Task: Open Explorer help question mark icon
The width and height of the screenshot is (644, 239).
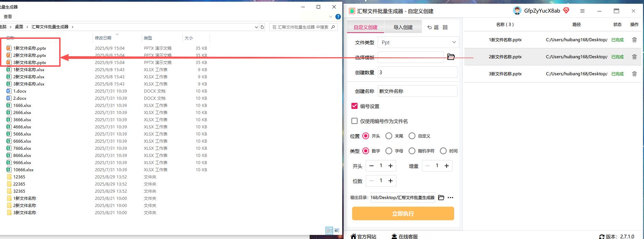Action: (x=338, y=17)
